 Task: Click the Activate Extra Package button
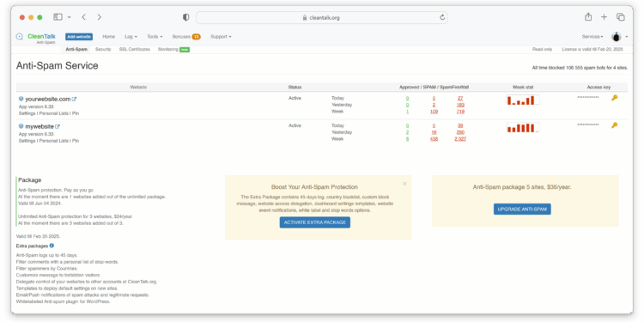coord(315,222)
